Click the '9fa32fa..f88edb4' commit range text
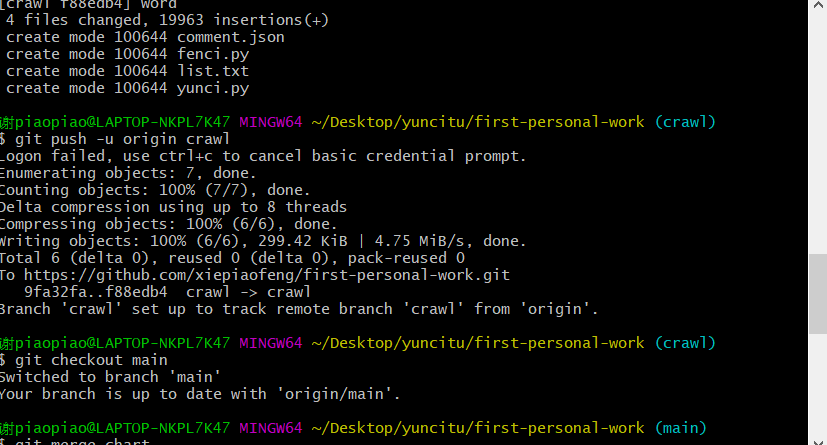Image resolution: width=827 pixels, height=445 pixels. 95,292
